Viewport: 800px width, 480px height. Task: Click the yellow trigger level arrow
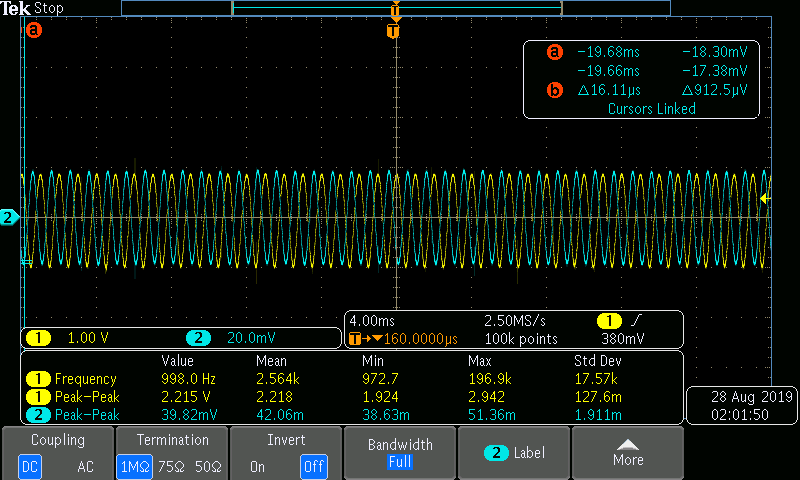(x=765, y=198)
